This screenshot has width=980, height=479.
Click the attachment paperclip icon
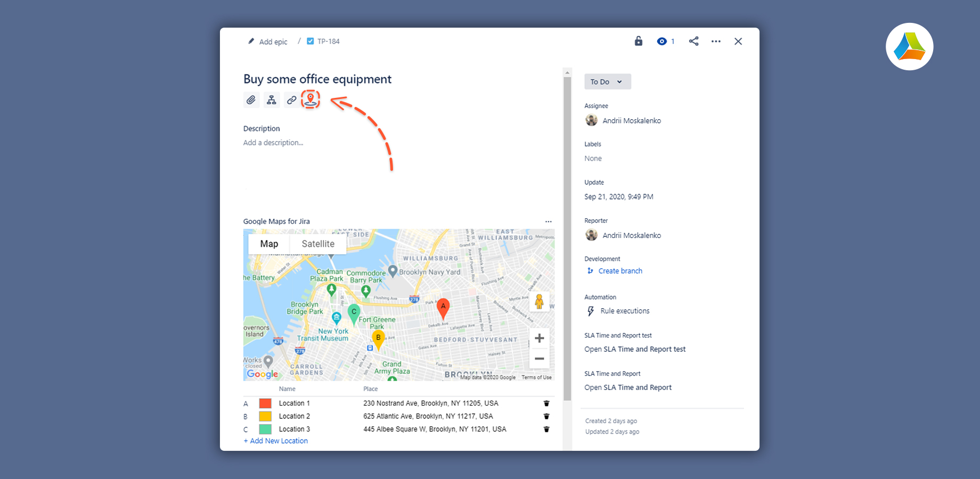coord(251,100)
